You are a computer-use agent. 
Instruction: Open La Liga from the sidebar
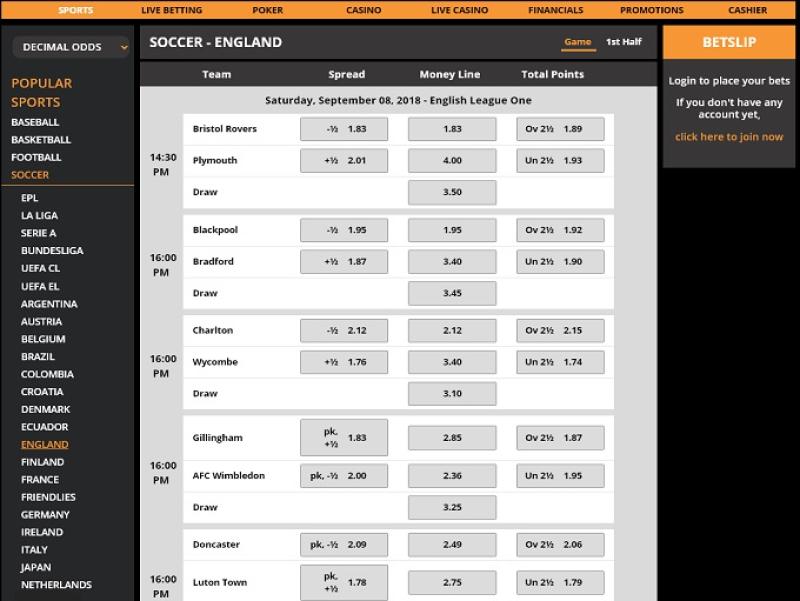[39, 216]
